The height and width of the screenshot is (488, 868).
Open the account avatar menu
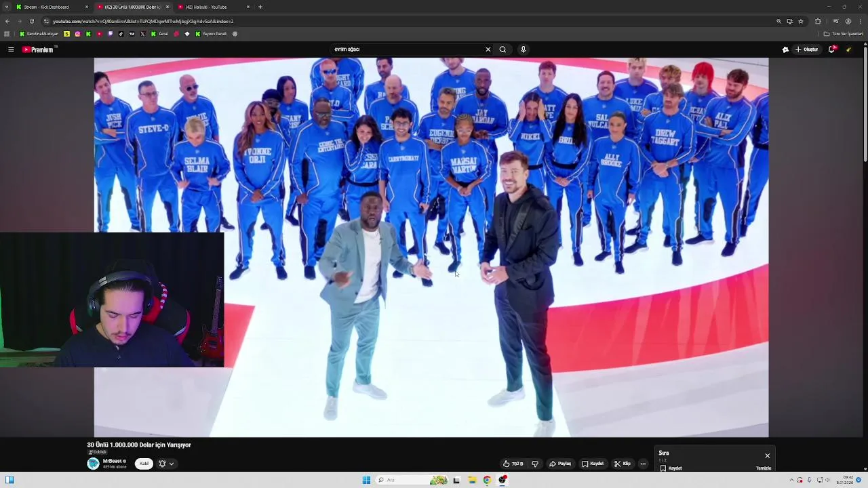(848, 49)
